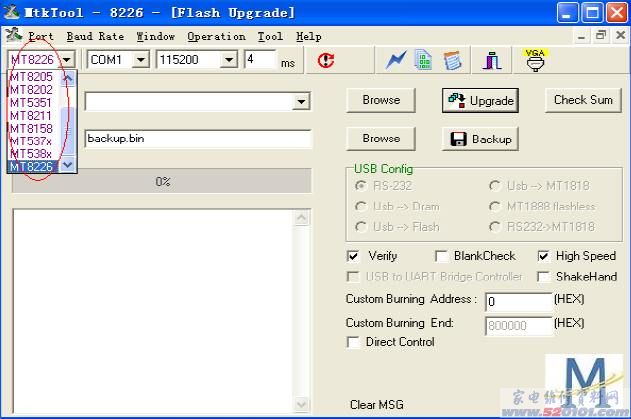Click Browse button next to Backup
The height and width of the screenshot is (419, 631).
381,138
